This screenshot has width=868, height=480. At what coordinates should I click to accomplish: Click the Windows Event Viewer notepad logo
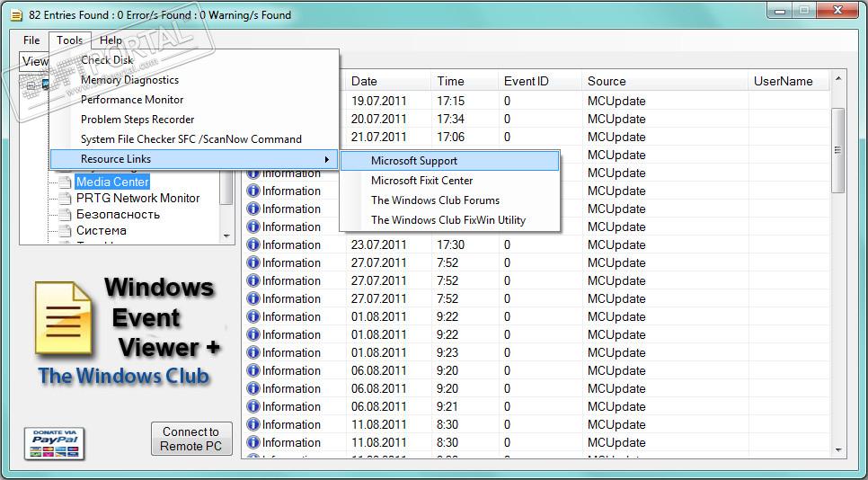pos(63,318)
